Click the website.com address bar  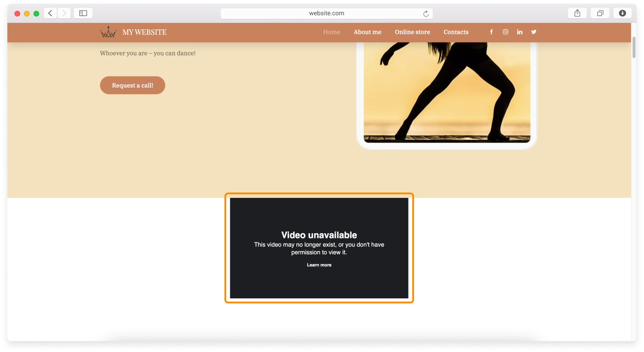pyautogui.click(x=326, y=13)
